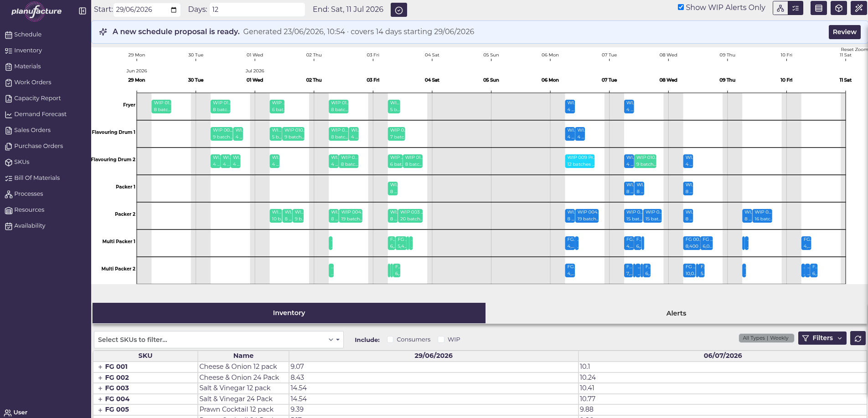
Task: Uncheck Show WIP Alerts Only
Action: pyautogui.click(x=681, y=7)
